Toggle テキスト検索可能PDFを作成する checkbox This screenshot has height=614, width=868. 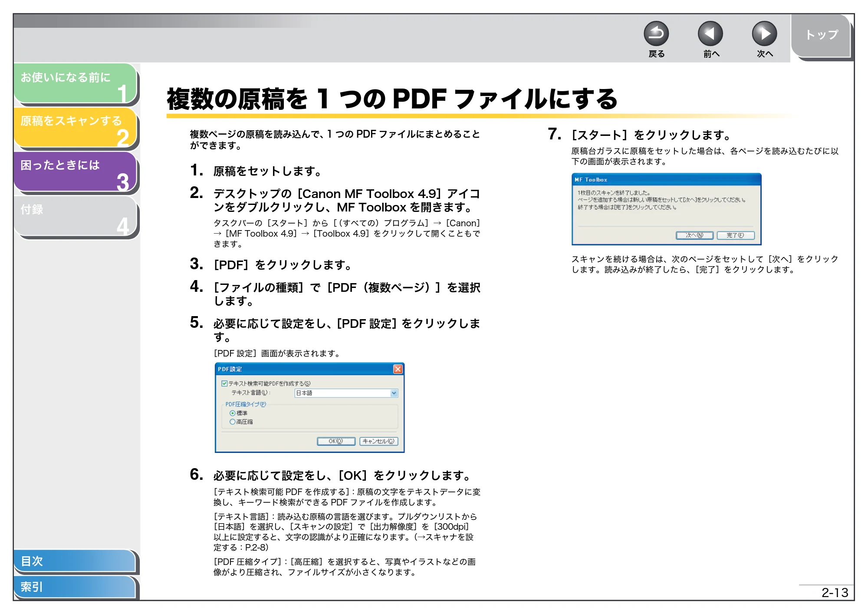(x=224, y=383)
